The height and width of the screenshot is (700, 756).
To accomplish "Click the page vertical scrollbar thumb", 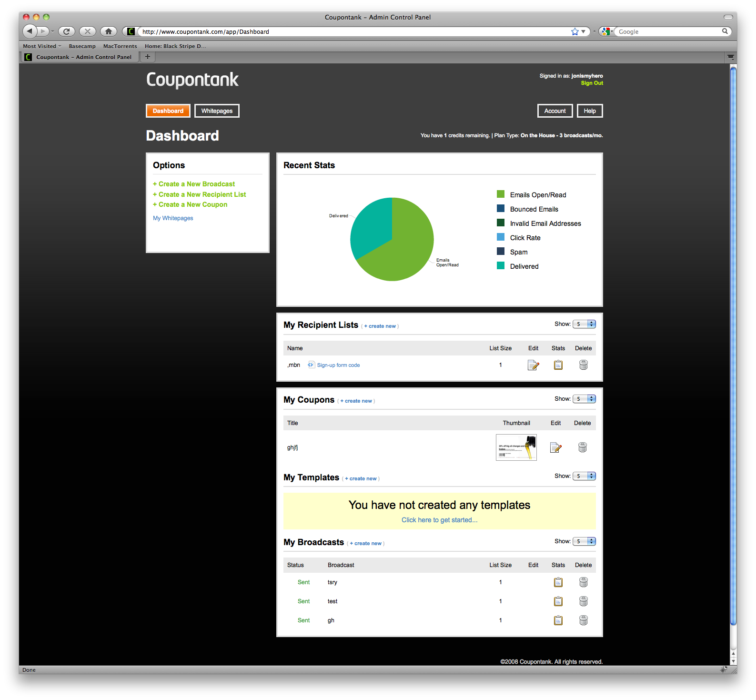I will (733, 346).
